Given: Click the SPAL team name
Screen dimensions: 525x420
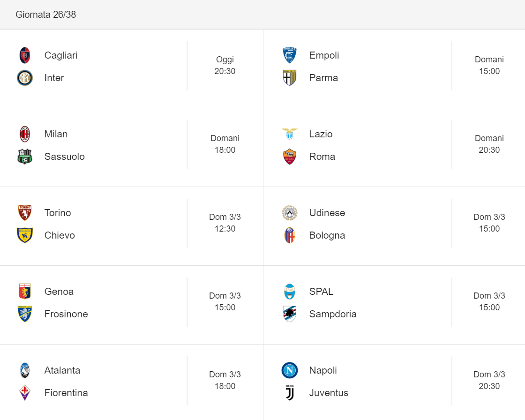Looking at the screenshot, I should (x=321, y=292).
